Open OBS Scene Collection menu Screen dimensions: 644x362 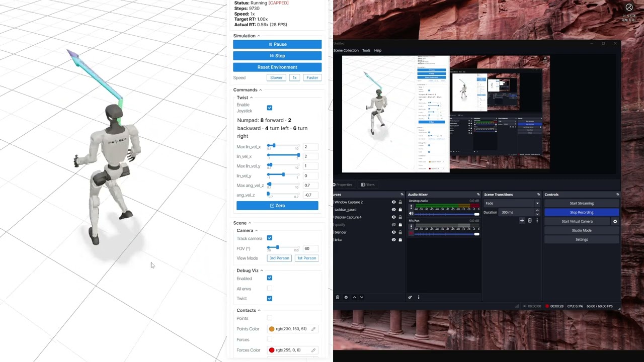346,50
